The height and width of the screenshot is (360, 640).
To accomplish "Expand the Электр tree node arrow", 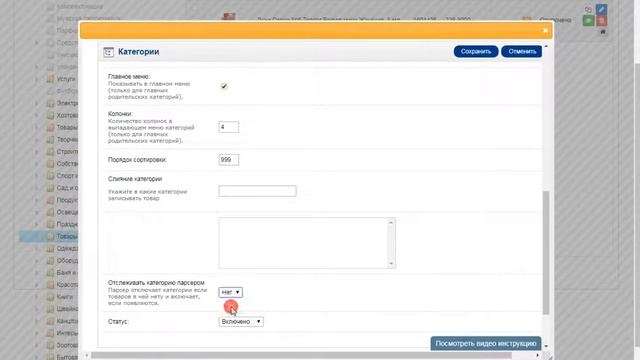I will tap(37, 103).
